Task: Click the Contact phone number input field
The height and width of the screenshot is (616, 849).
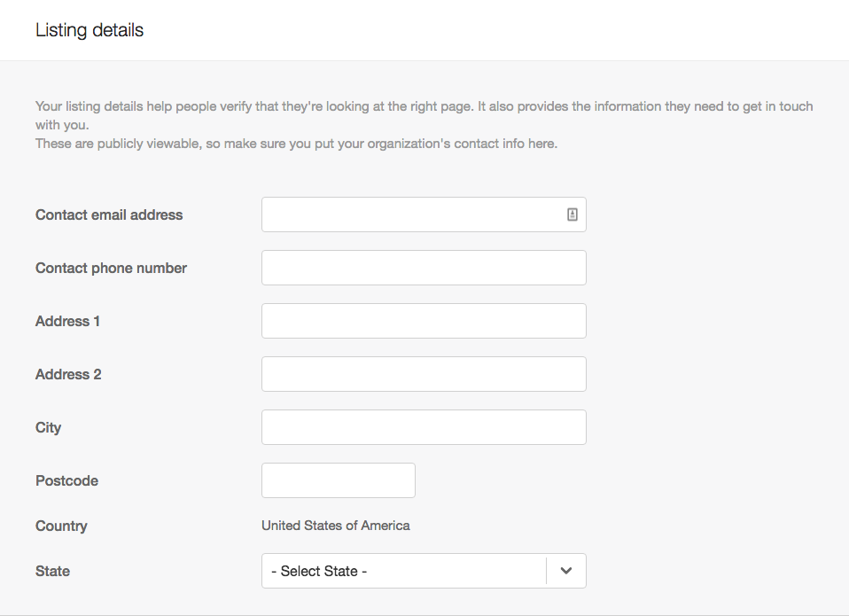Action: pos(423,267)
